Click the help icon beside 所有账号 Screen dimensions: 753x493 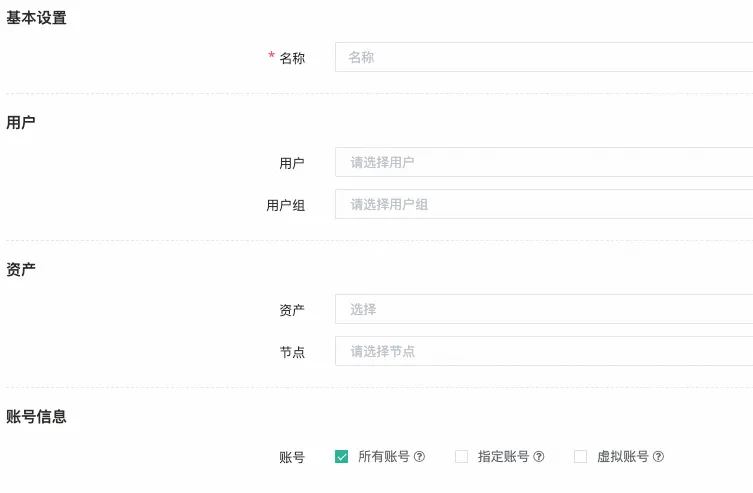pos(420,457)
